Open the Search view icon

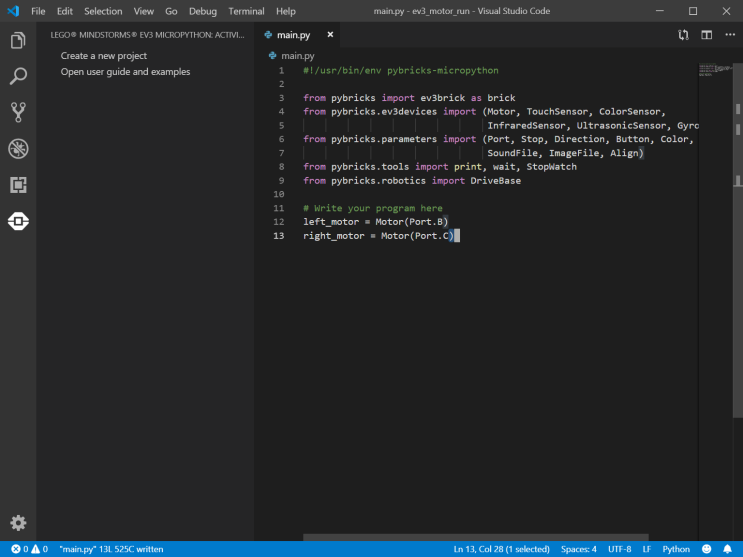point(18,76)
